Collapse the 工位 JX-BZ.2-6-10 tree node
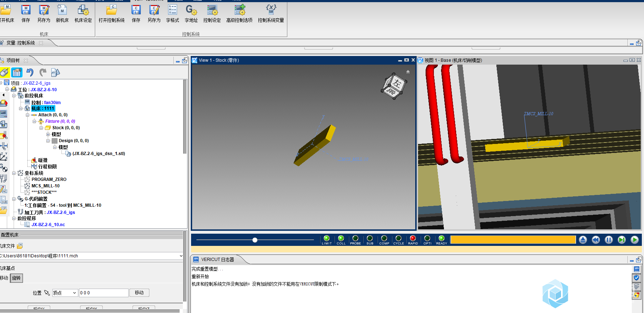 (x=7, y=89)
